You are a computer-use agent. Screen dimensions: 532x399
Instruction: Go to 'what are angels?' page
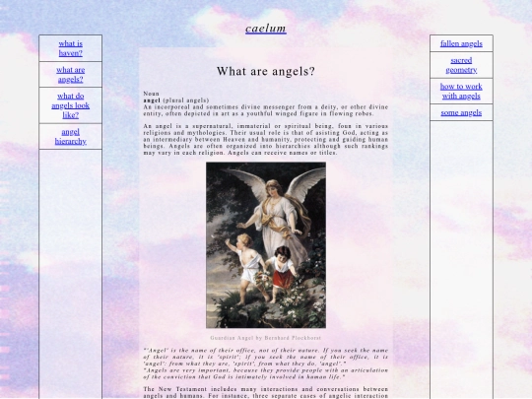[71, 74]
